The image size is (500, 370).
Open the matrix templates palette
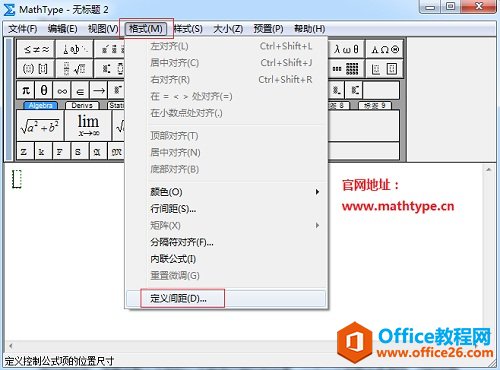pos(346,69)
